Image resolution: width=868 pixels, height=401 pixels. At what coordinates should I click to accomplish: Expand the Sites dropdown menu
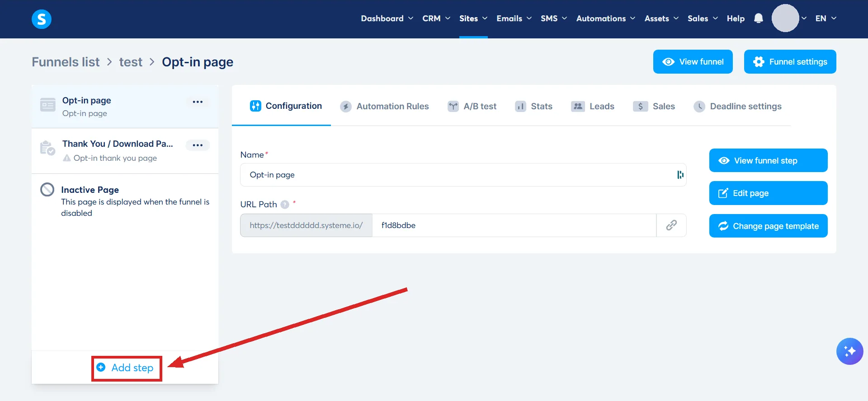[x=473, y=19]
